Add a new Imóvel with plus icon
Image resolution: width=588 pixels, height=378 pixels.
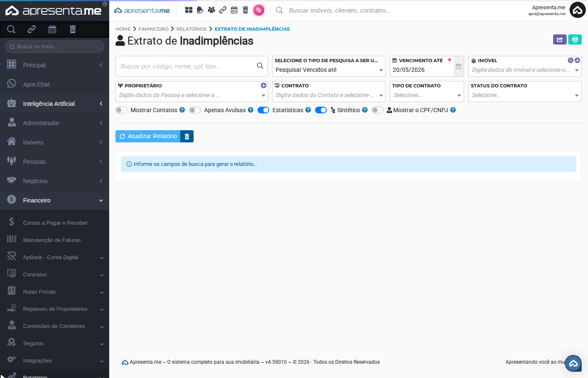click(577, 60)
